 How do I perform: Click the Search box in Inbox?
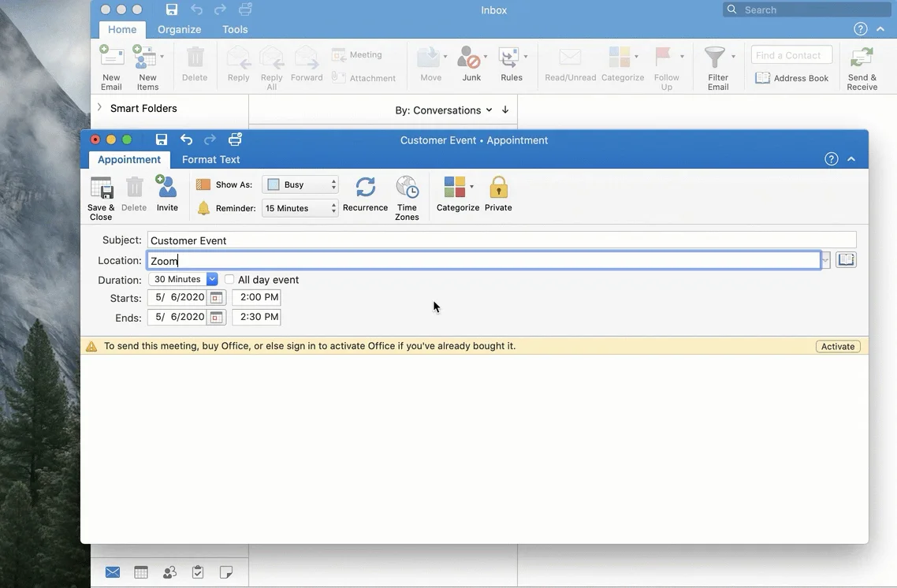(x=806, y=9)
